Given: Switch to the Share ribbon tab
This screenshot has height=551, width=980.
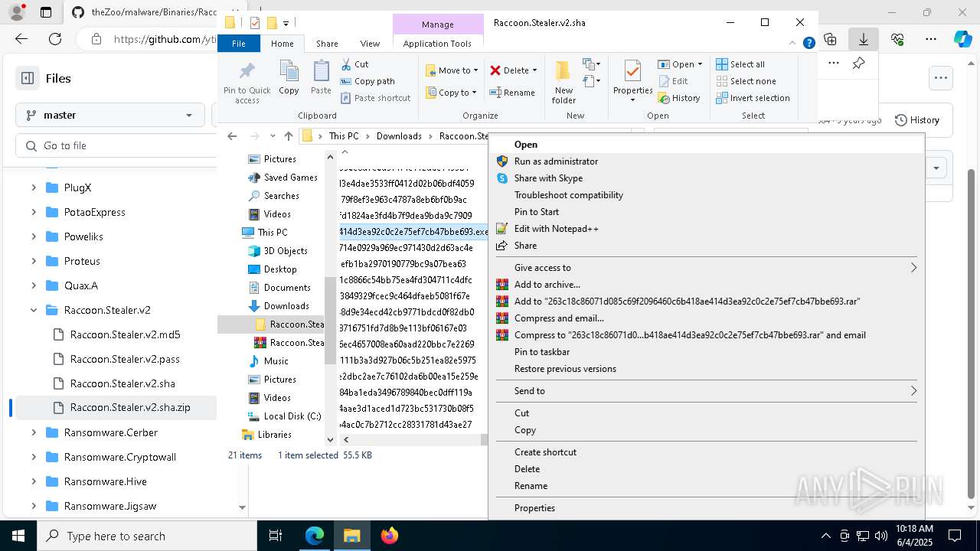Looking at the screenshot, I should 327,44.
